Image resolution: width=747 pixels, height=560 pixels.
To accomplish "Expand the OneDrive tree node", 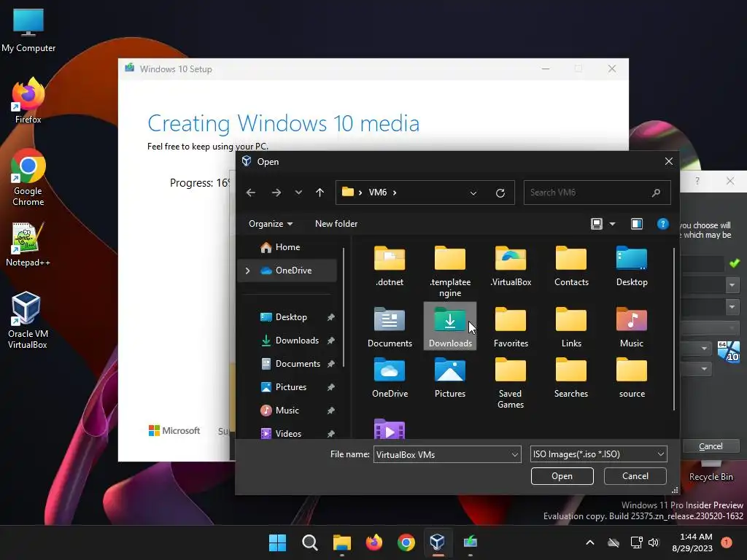I will 247,271.
